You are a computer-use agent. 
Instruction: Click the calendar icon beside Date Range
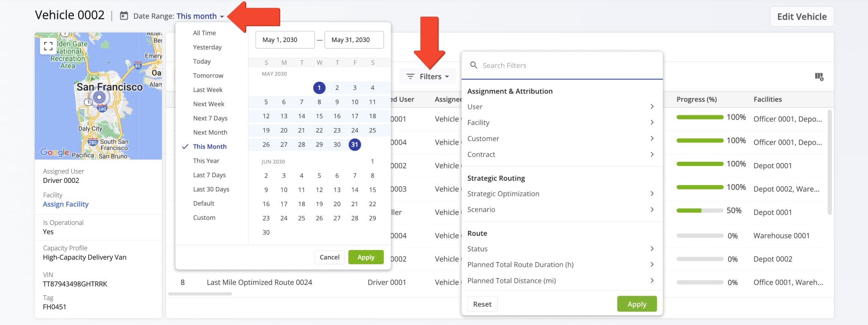tap(124, 16)
